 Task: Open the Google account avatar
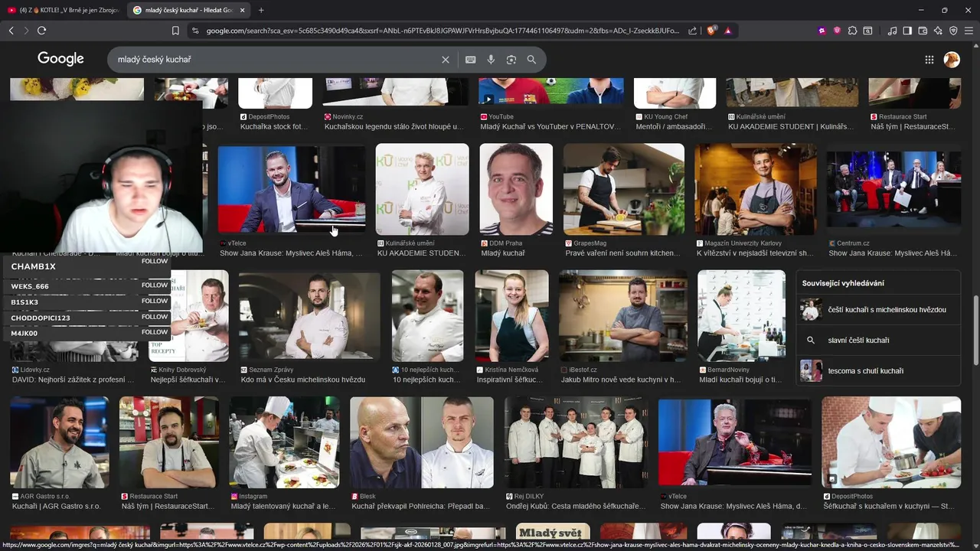tap(952, 60)
